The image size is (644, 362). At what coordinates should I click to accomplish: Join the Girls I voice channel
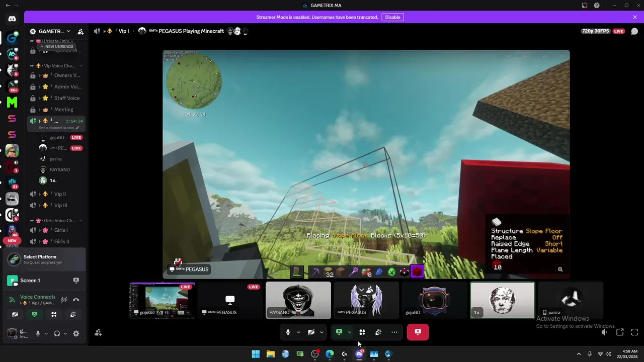coord(56,230)
